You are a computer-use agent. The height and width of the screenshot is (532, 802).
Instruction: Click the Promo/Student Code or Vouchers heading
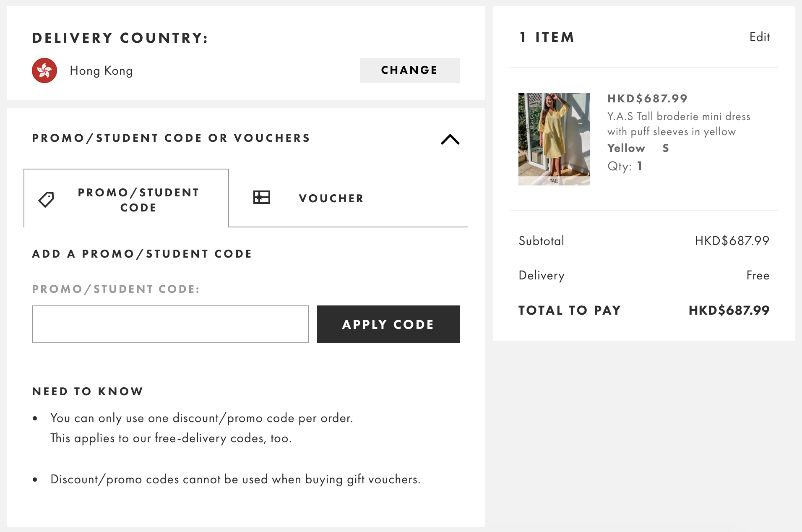click(x=171, y=138)
